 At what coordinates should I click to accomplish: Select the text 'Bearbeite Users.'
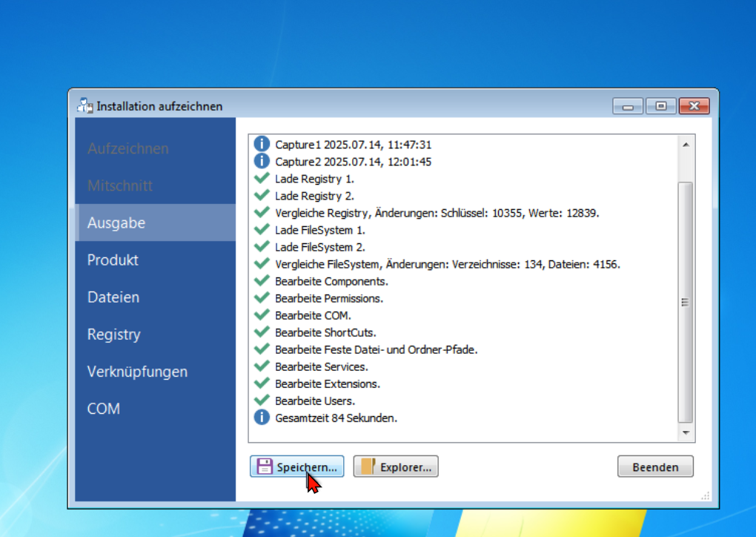tap(315, 401)
